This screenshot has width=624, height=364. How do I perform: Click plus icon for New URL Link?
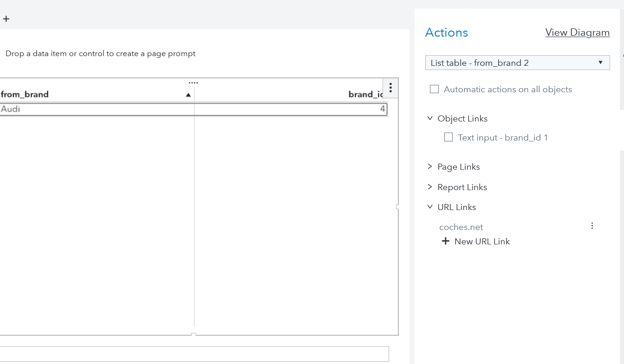446,241
